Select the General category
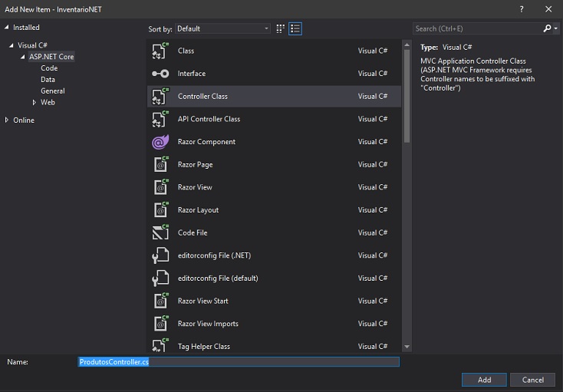Viewport: 563px width, 392px height. pos(53,91)
